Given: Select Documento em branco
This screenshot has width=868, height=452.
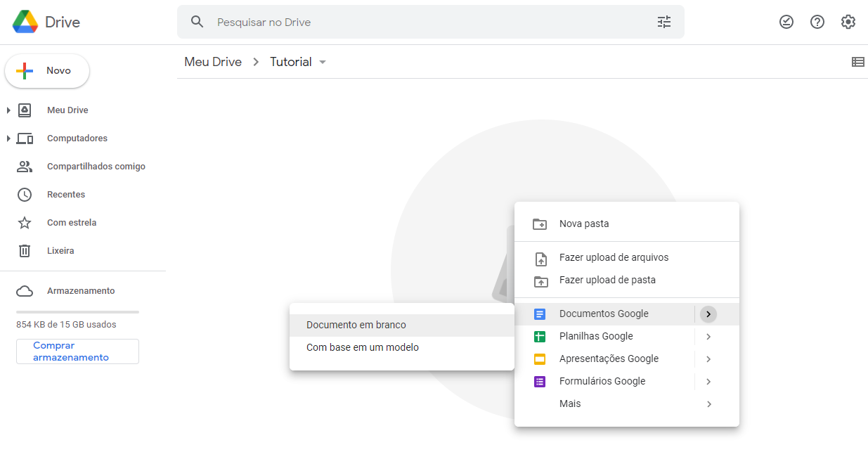Looking at the screenshot, I should (x=402, y=325).
